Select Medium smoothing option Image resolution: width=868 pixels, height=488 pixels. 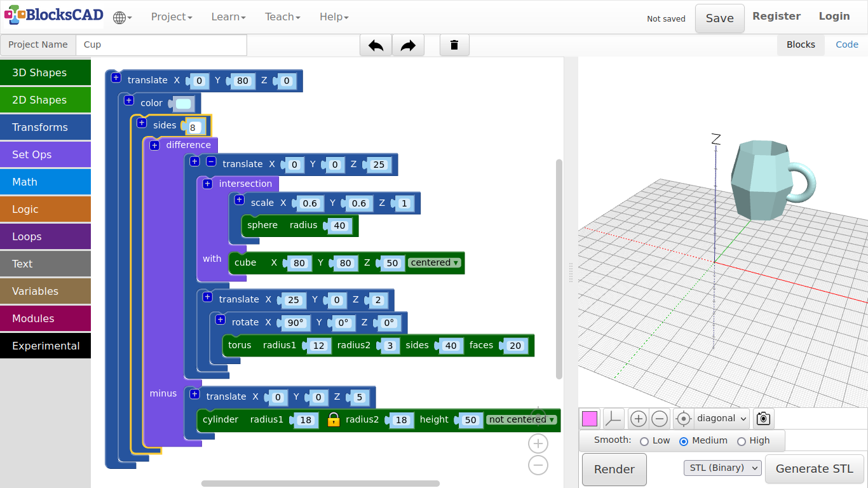coord(684,441)
